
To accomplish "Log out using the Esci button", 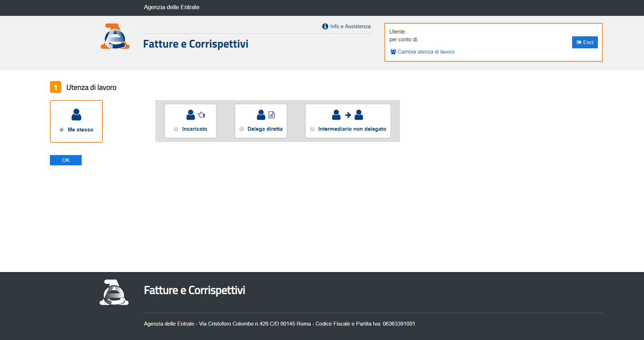I will coord(585,42).
